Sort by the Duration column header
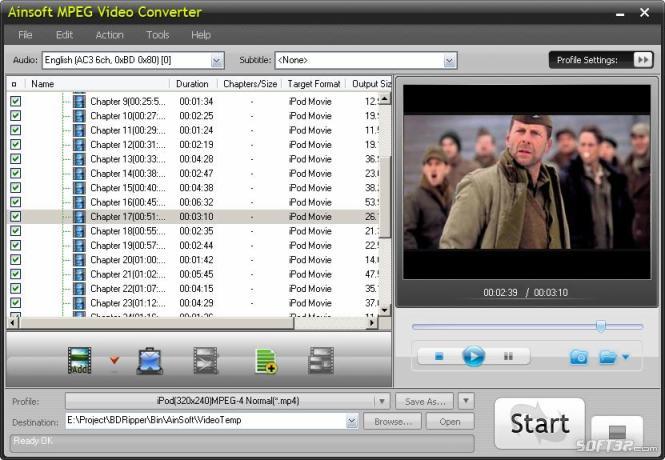The height and width of the screenshot is (460, 665). tap(193, 84)
